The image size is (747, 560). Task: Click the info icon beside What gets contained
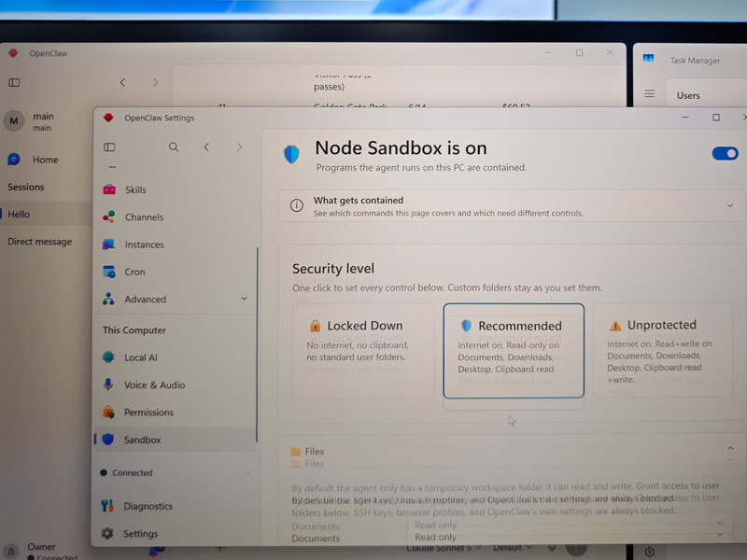[x=296, y=205]
